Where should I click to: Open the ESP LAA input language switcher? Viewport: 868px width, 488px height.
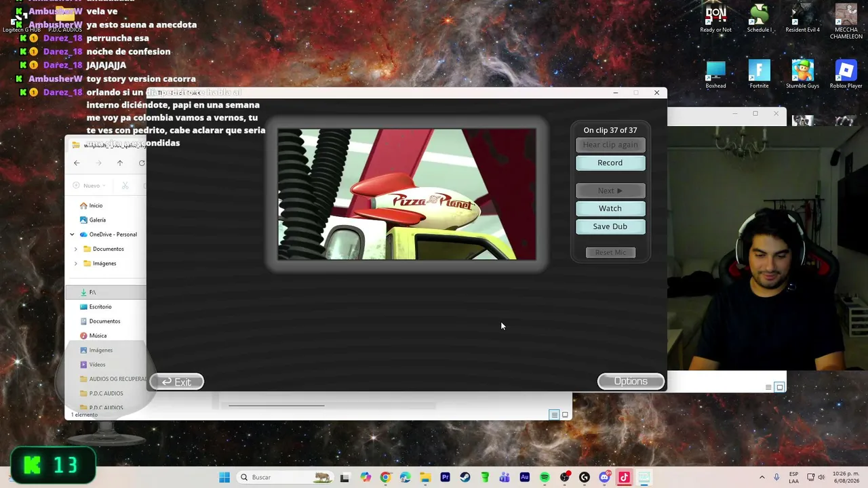click(x=793, y=477)
